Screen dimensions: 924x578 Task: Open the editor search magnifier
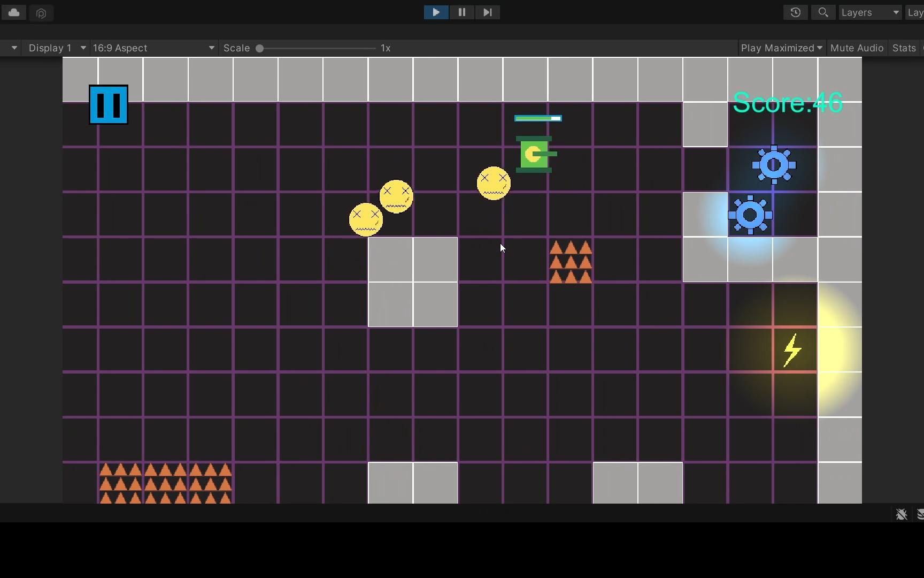click(x=823, y=12)
